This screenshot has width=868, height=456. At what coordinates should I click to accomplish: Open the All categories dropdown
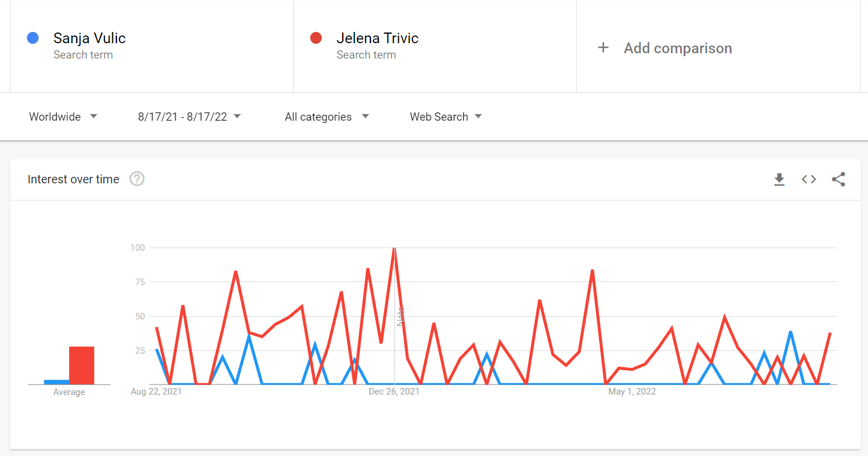click(x=327, y=117)
